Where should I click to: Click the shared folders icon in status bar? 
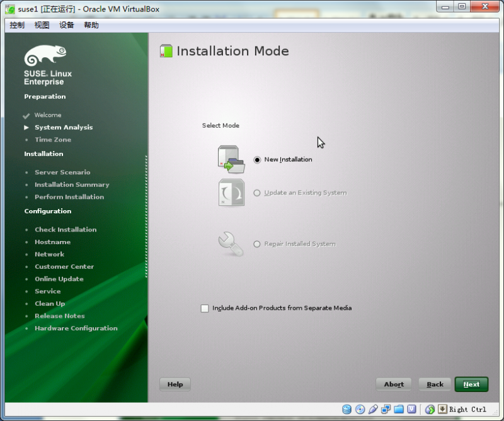pos(399,409)
